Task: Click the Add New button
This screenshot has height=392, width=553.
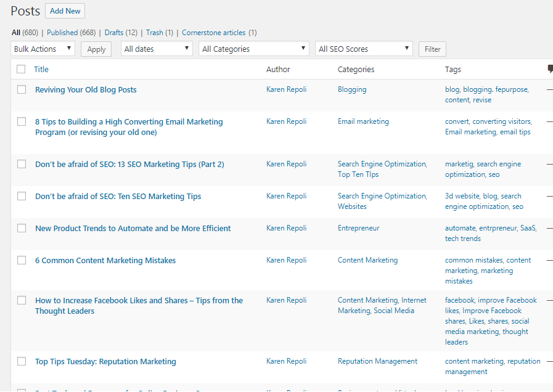Action: click(x=65, y=10)
